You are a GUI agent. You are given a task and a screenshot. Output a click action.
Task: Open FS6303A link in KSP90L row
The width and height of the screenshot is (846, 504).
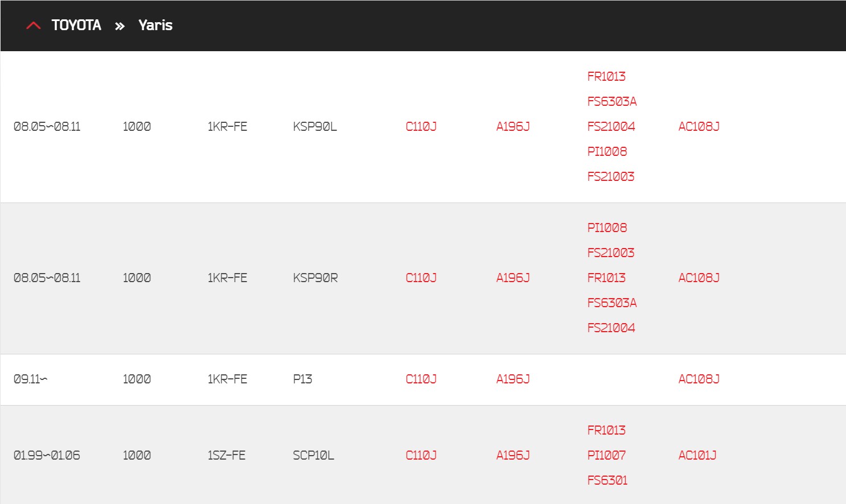[x=612, y=101]
